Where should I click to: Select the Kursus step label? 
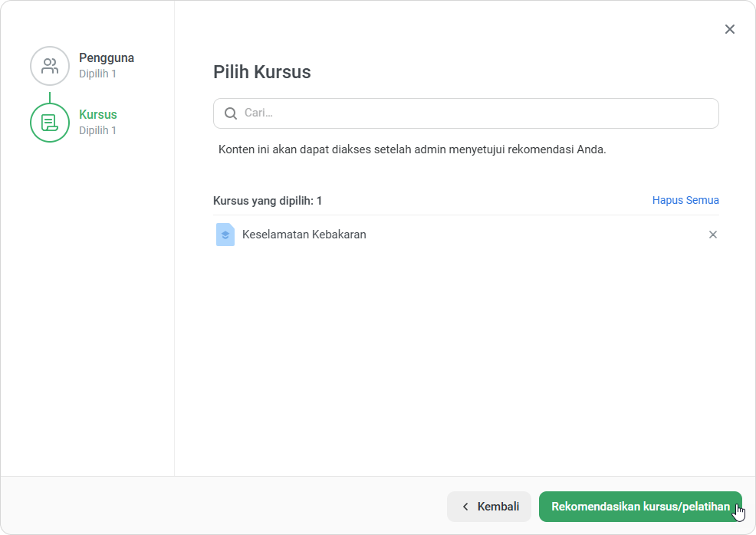pos(98,114)
